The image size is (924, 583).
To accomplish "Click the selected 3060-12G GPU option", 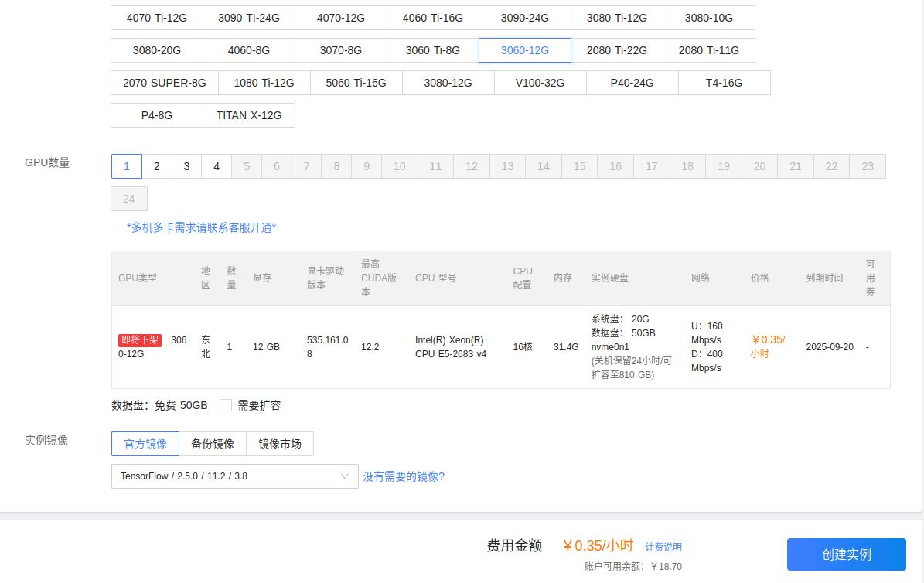I will pos(524,50).
